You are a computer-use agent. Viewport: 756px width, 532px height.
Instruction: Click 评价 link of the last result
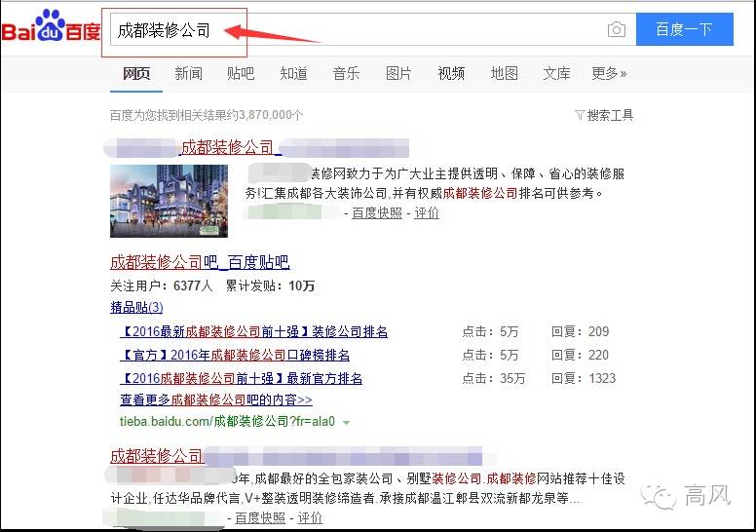[x=310, y=518]
